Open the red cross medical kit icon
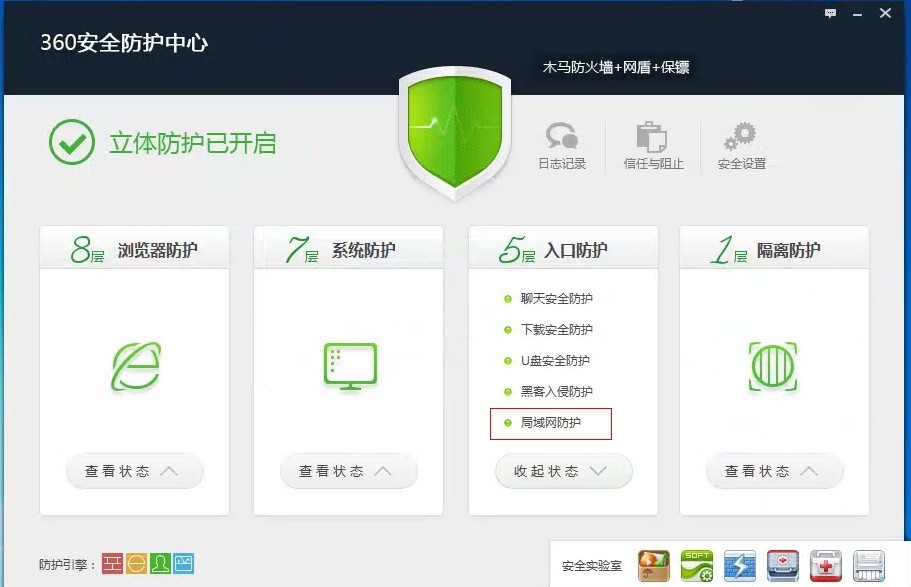 coord(826,565)
